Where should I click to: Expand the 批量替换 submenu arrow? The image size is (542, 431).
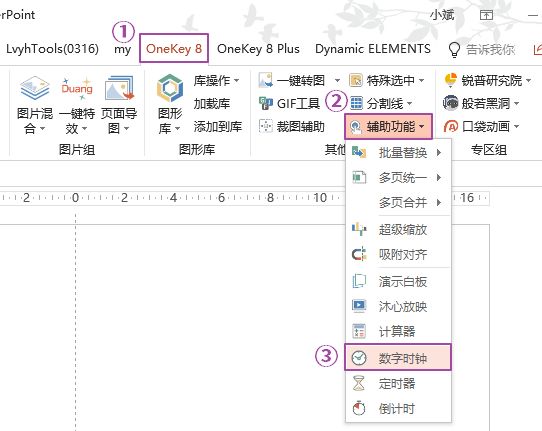[439, 152]
